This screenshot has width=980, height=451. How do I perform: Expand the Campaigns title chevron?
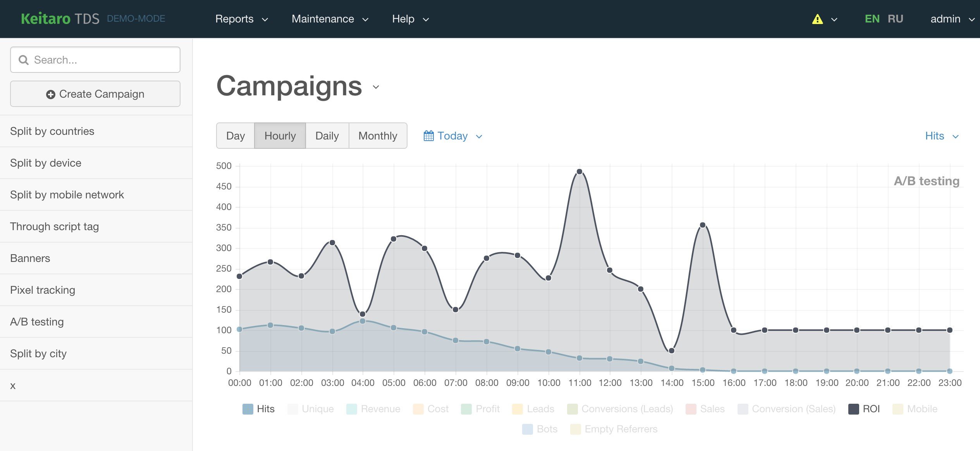pyautogui.click(x=376, y=87)
